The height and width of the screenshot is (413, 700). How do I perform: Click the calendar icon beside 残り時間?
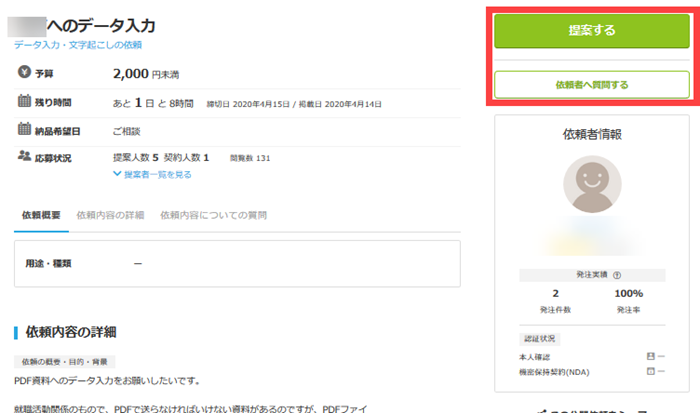(24, 101)
